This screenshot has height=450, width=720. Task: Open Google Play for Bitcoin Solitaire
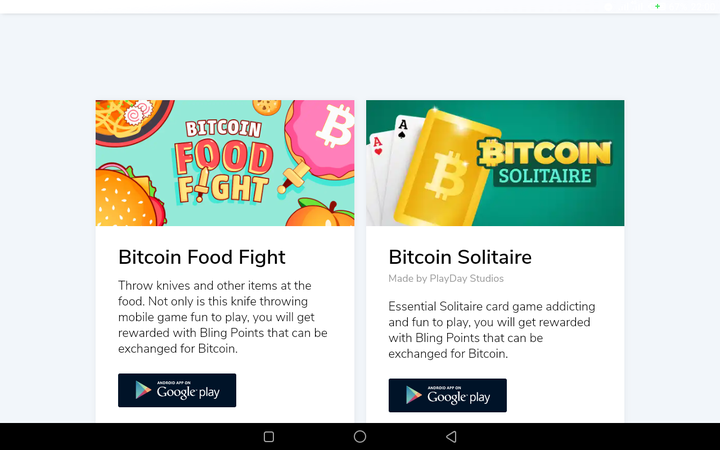click(447, 396)
